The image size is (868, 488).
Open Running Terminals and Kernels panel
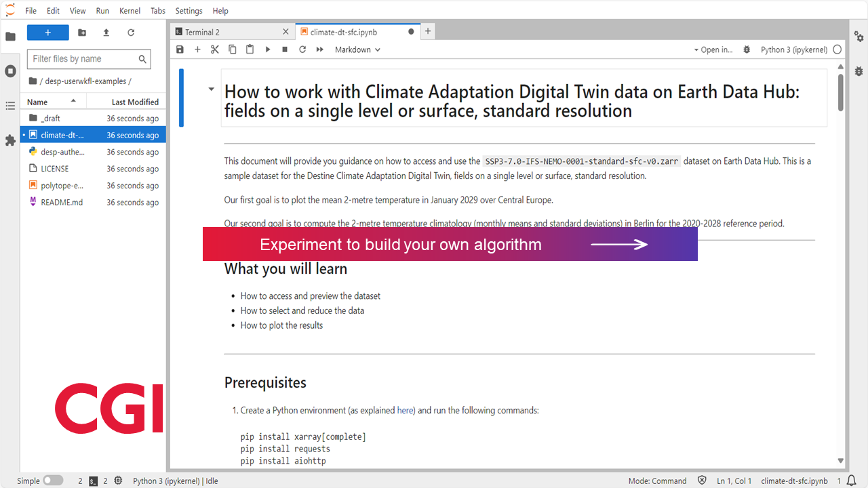click(10, 71)
